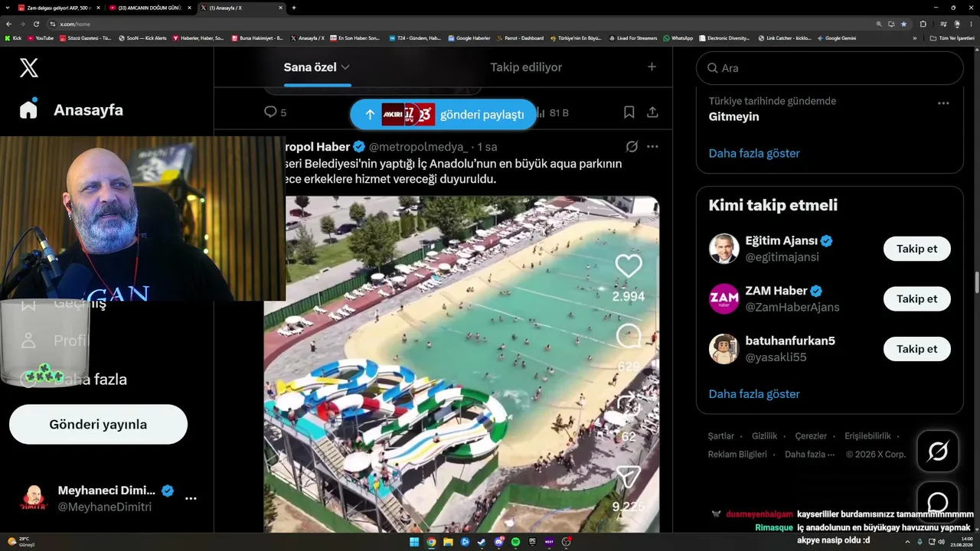Load new posts via gönderi paylaştı pill

click(x=443, y=114)
